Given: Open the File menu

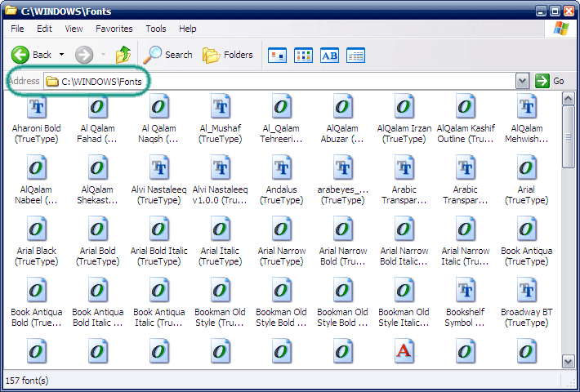Looking at the screenshot, I should pos(17,29).
